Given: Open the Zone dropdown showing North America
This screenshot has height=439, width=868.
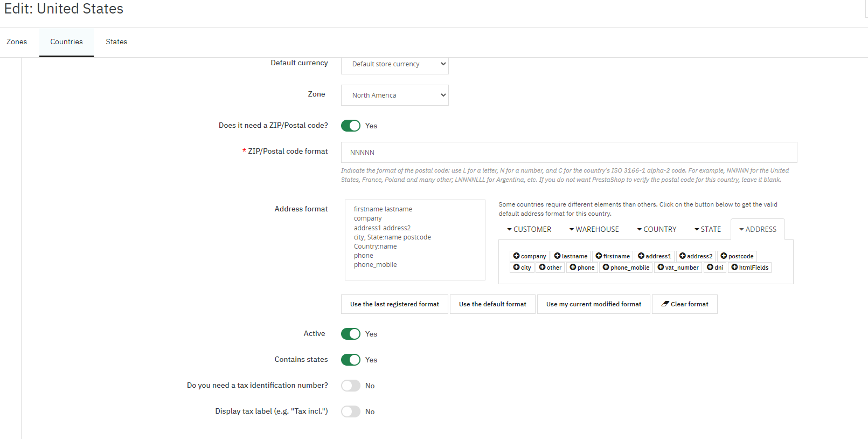Looking at the screenshot, I should [x=394, y=95].
